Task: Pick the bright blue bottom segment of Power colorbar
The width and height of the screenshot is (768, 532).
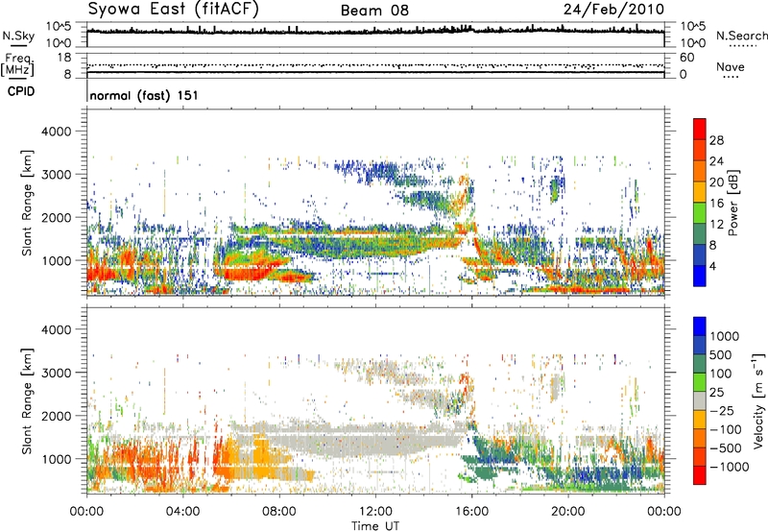Action: click(x=700, y=277)
